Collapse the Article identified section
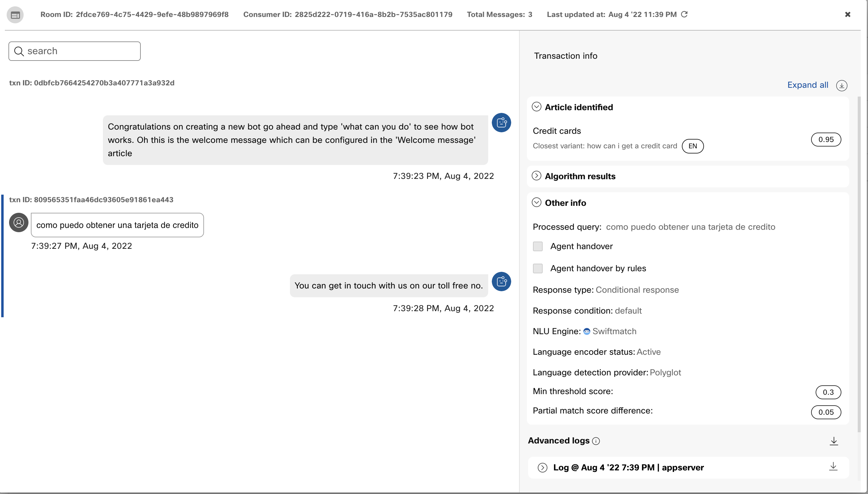 coord(536,107)
